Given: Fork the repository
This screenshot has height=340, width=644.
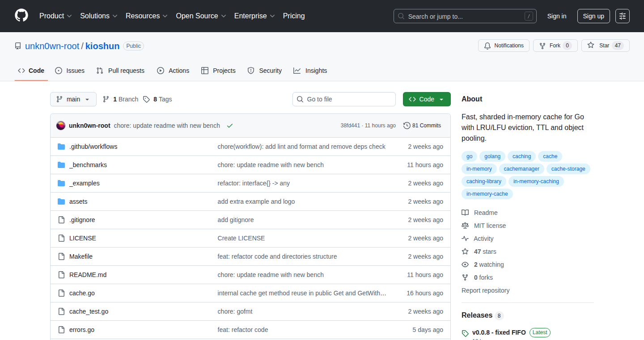Looking at the screenshot, I should (555, 46).
